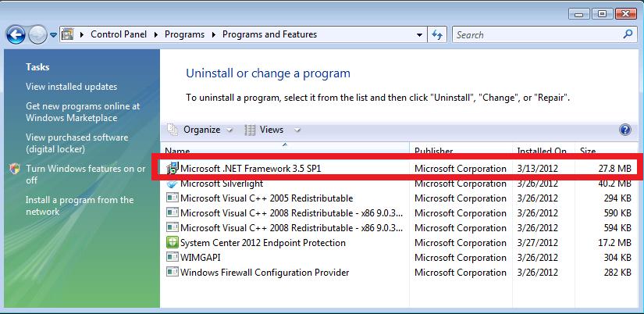
Task: Click inside the Search input field
Action: tap(538, 35)
